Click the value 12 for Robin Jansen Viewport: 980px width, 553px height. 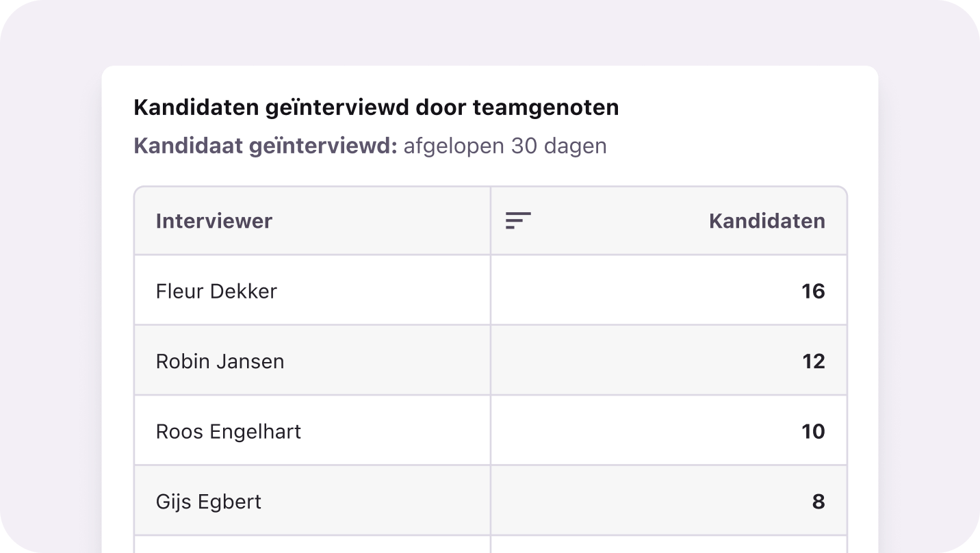[813, 361]
